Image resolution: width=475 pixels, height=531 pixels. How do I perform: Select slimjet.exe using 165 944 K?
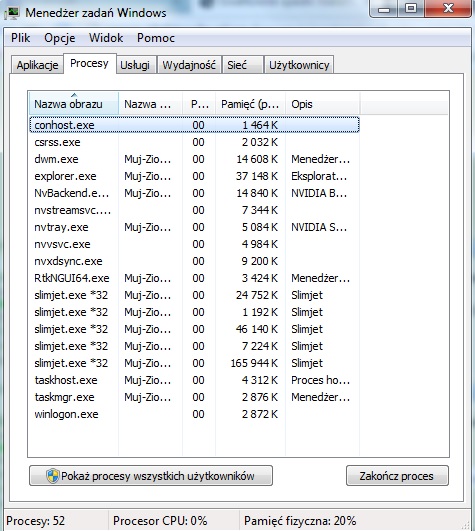click(x=194, y=363)
